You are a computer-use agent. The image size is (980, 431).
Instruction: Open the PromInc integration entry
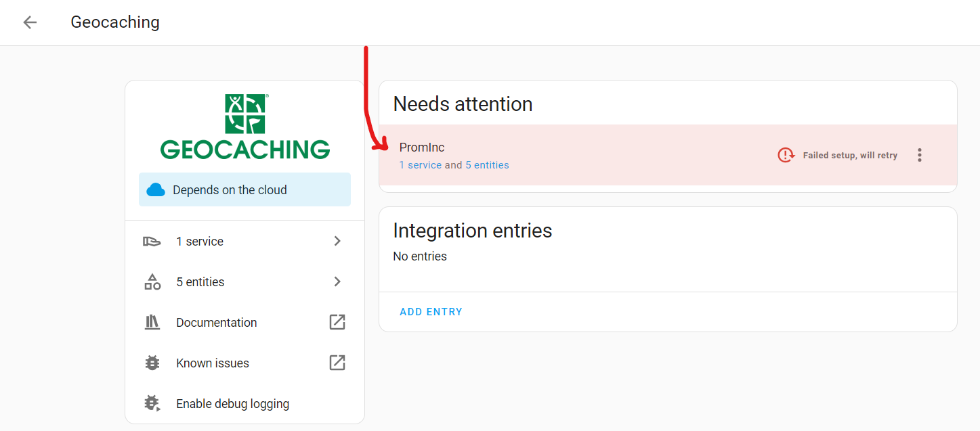[x=422, y=147]
